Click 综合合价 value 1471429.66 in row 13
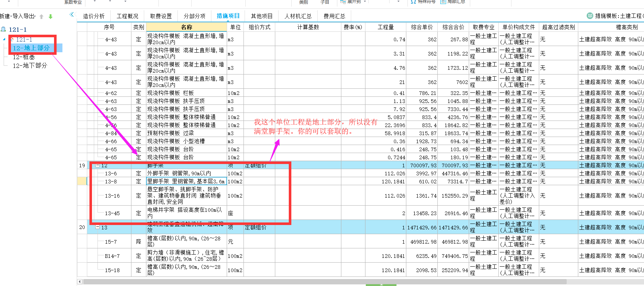The height and width of the screenshot is (286, 644). (x=453, y=228)
